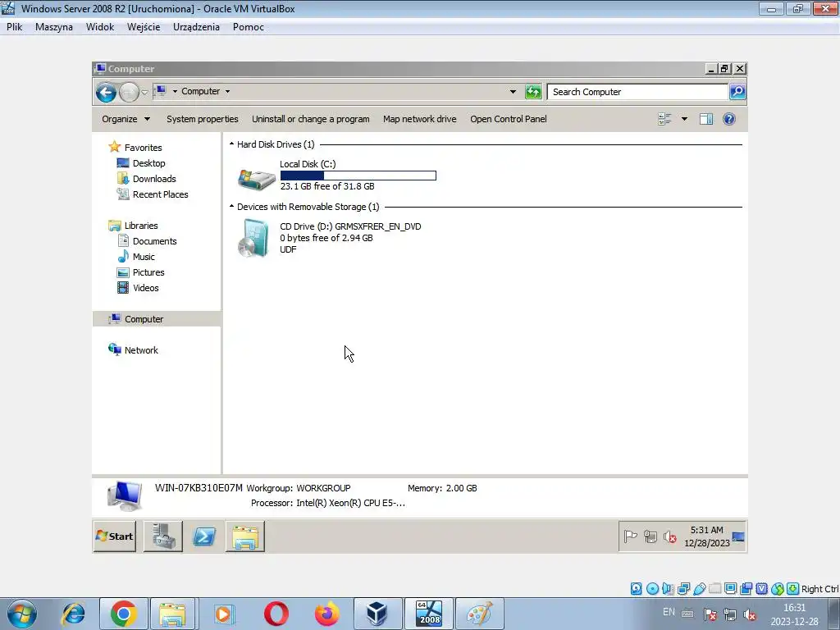Open the Widok menu
840x630 pixels.
point(99,27)
